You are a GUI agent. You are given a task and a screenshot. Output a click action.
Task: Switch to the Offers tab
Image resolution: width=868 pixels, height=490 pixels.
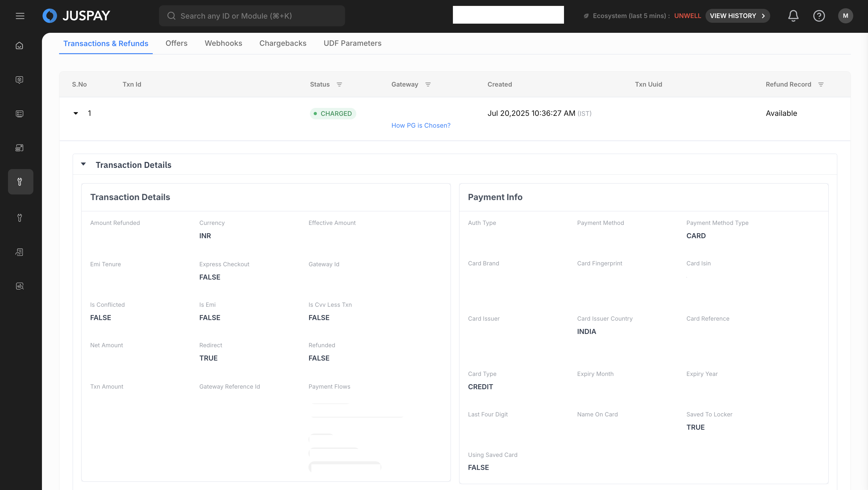point(176,43)
